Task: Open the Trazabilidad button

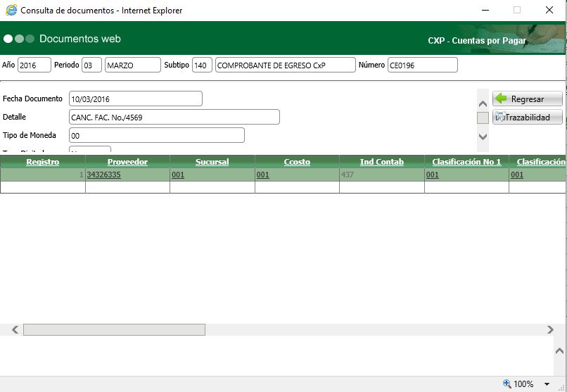Action: click(527, 117)
